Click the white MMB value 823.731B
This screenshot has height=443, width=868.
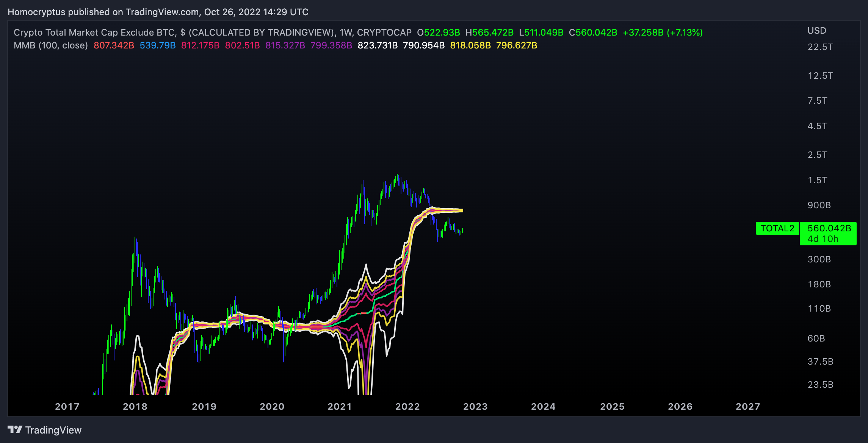coord(378,45)
